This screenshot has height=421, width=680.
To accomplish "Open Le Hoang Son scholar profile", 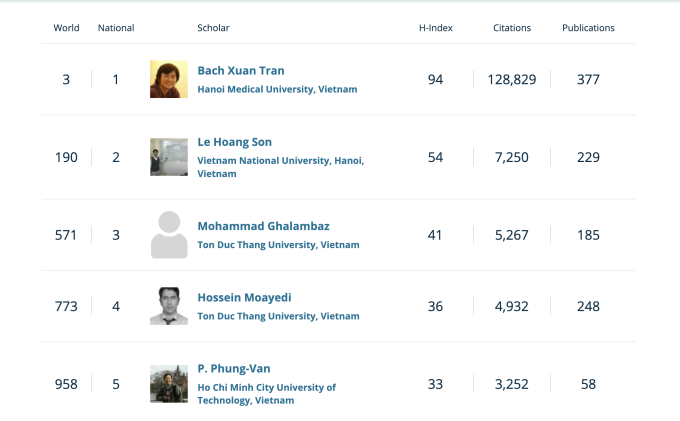I will (x=235, y=142).
